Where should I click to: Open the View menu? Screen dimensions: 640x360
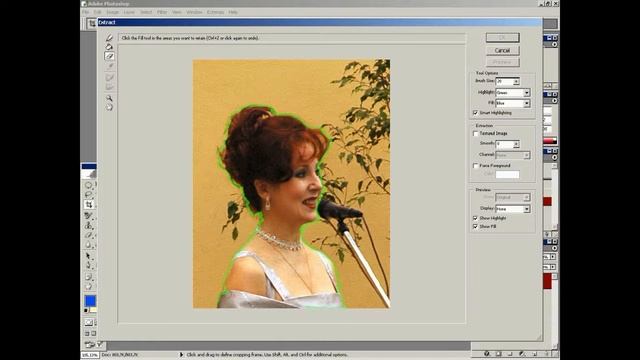click(x=176, y=12)
